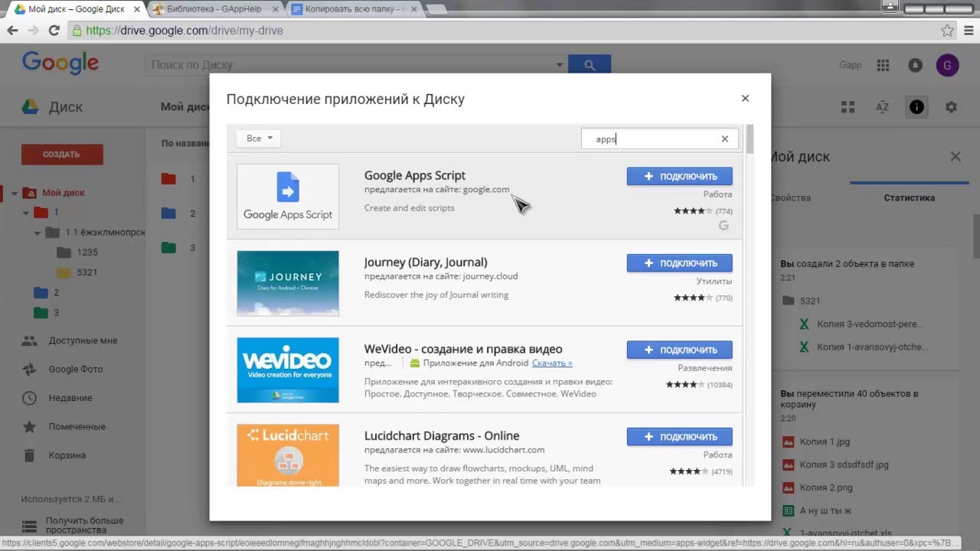Click the Chrome forward arrow

[x=33, y=31]
